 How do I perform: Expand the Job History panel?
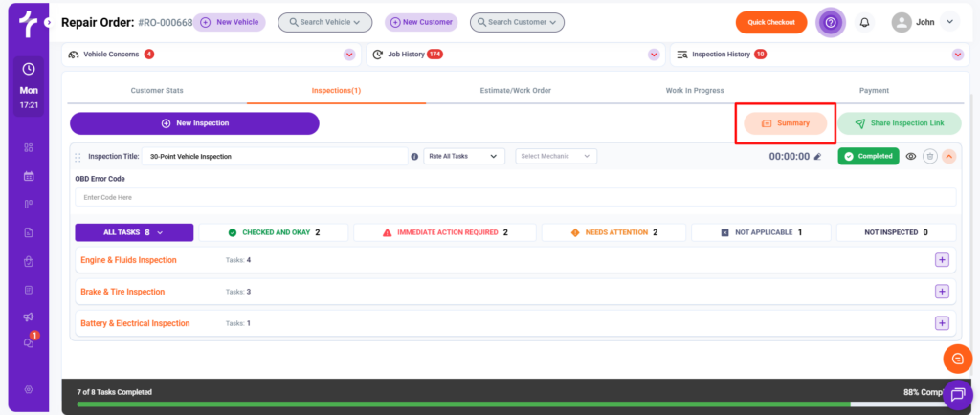pyautogui.click(x=654, y=55)
